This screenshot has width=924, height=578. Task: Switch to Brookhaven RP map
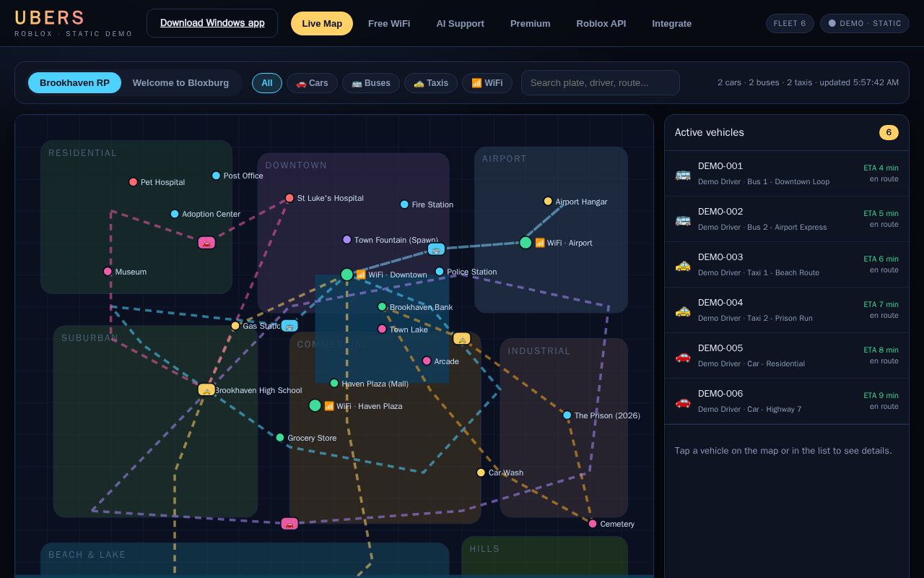[74, 82]
